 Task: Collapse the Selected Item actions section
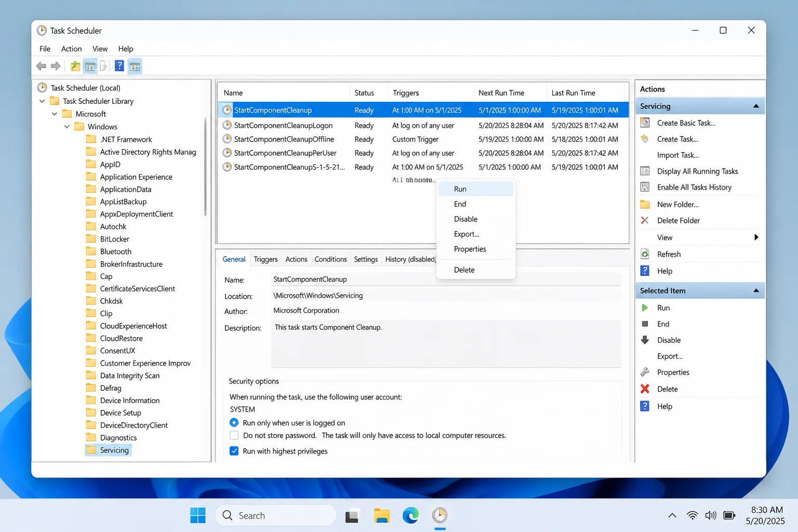[756, 290]
